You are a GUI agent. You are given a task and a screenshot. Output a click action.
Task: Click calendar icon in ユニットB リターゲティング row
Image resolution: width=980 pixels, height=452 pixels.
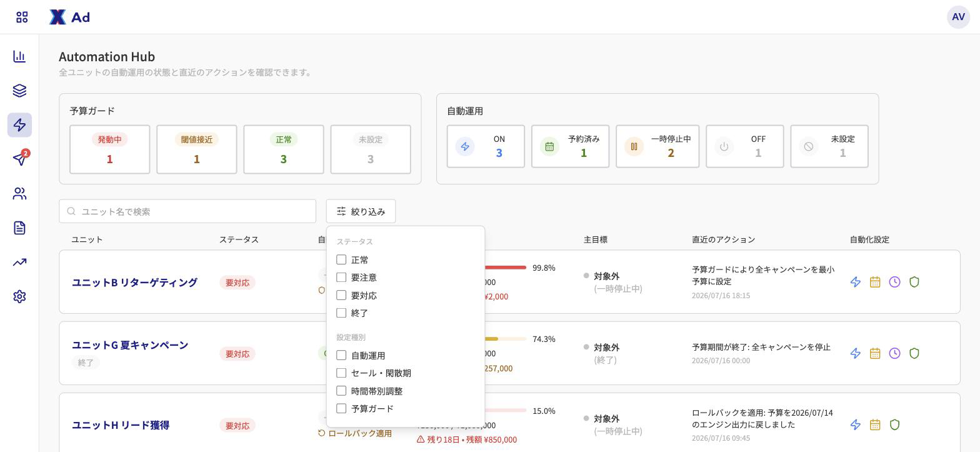(x=875, y=282)
